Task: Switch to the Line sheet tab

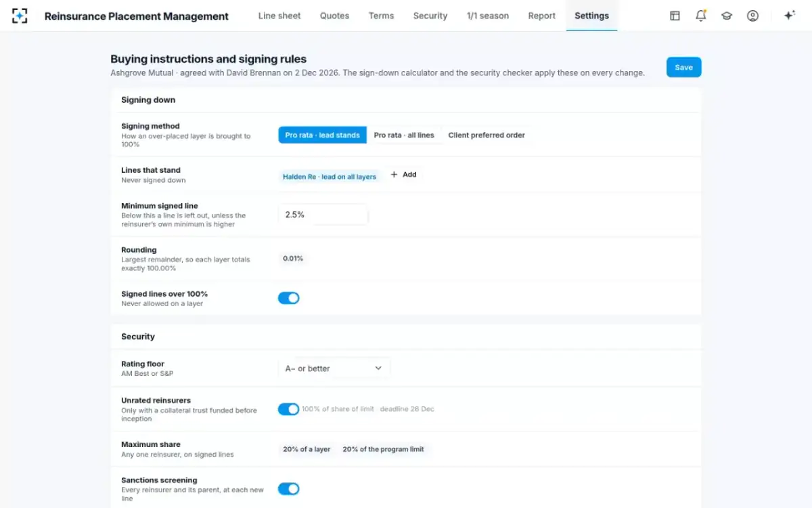Action: 279,16
